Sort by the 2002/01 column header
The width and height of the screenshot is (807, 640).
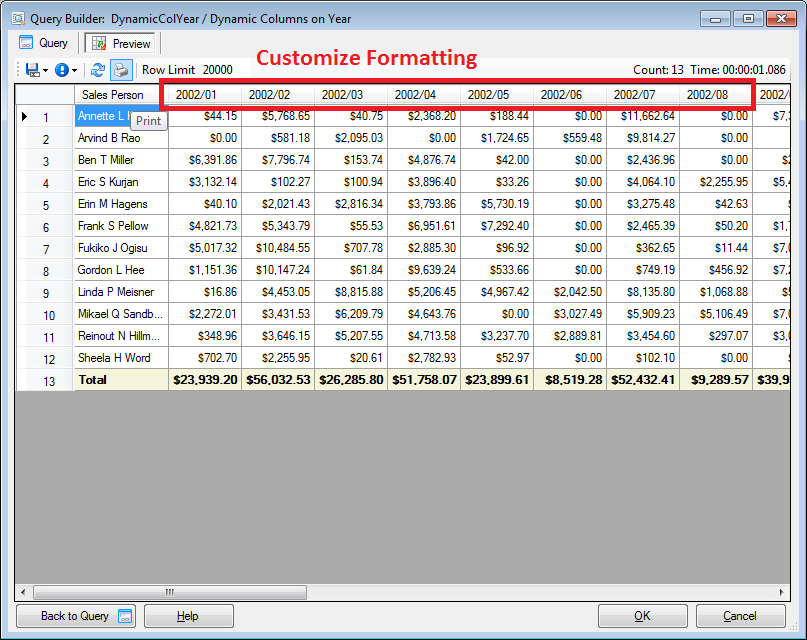click(x=205, y=95)
